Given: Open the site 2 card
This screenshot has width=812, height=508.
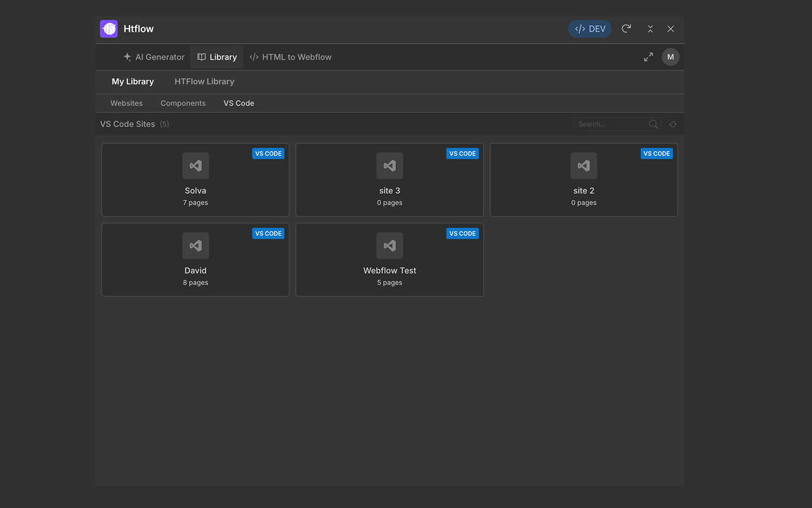Looking at the screenshot, I should click(584, 180).
